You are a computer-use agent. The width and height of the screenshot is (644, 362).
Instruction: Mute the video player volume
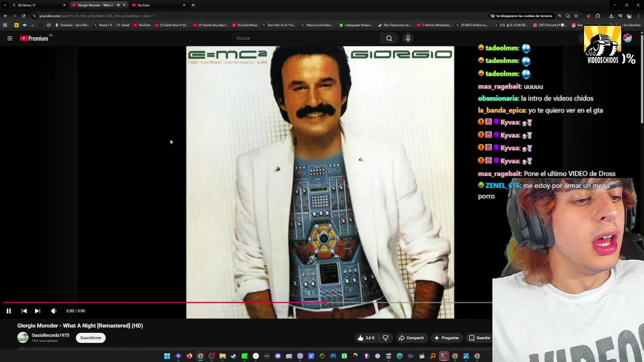[54, 311]
